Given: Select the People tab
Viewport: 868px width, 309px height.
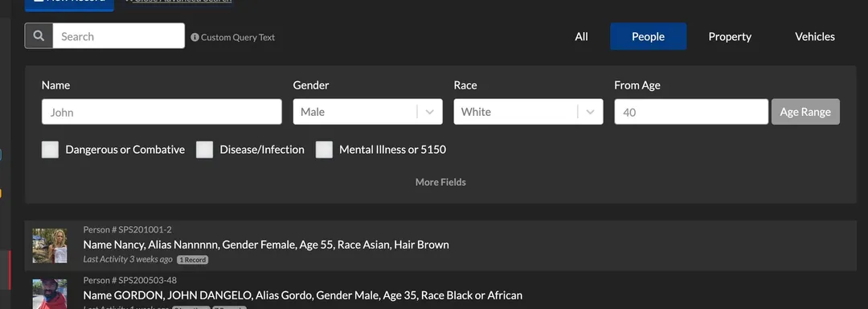Looking at the screenshot, I should (x=649, y=36).
